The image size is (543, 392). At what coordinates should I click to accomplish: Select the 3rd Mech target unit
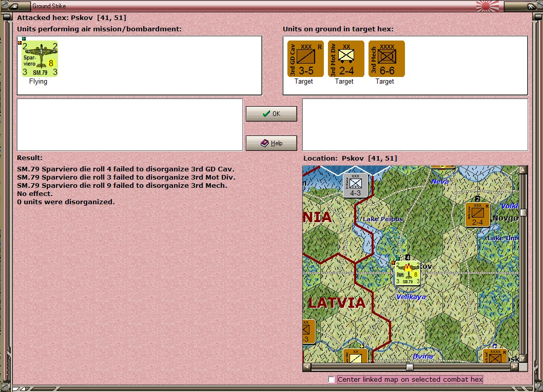tap(386, 58)
